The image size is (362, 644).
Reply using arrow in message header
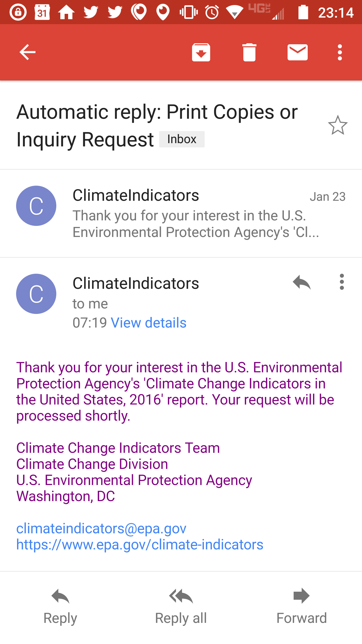click(302, 282)
